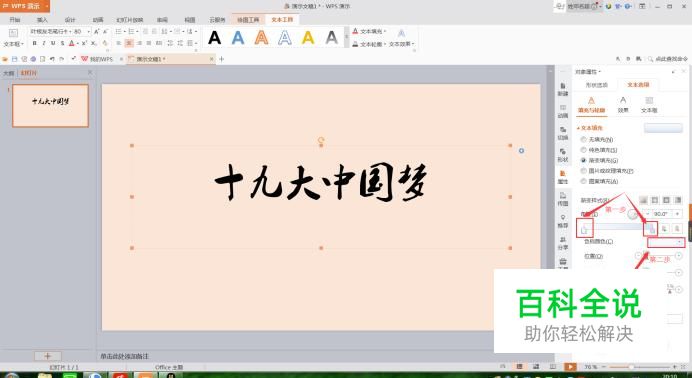Decrease the font size
This screenshot has height=378, width=692.
point(105,32)
